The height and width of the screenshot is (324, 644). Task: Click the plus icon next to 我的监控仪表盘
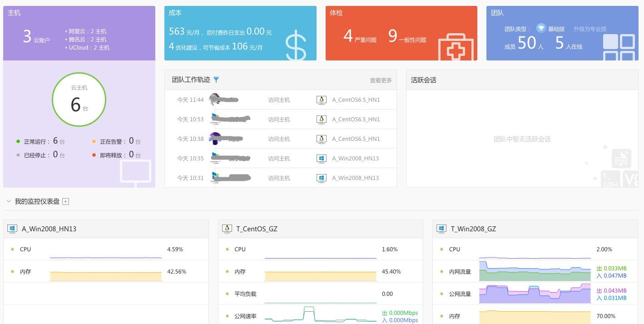65,201
